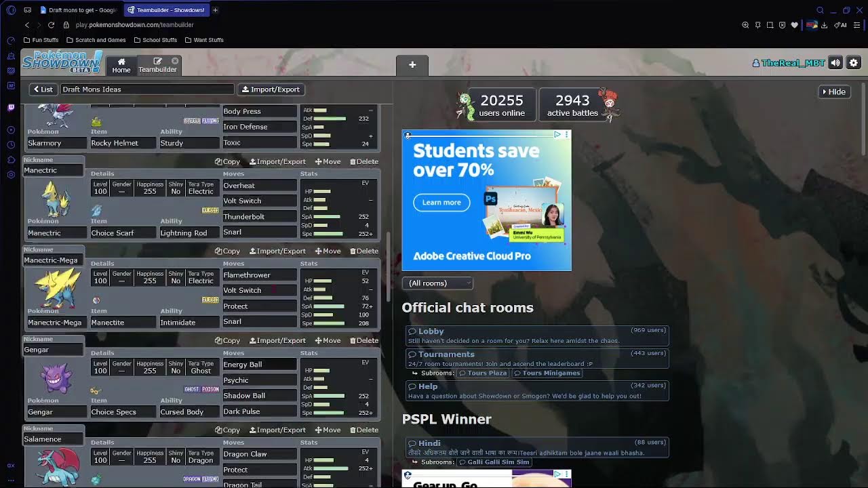Edit the team name Draft Mons Ideas
Screen dimensions: 868x488
pos(146,89)
